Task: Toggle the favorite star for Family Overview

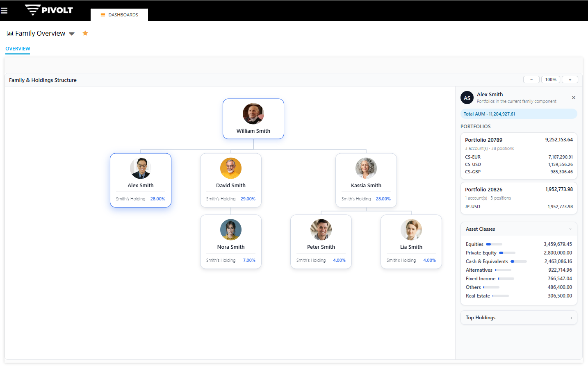Action: pos(85,33)
